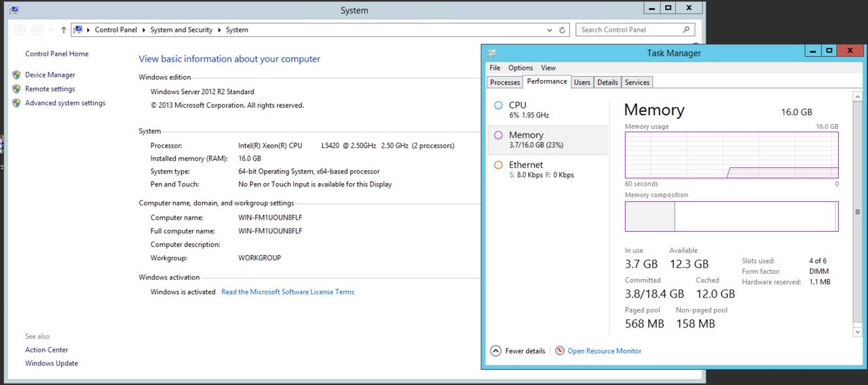
Task: Click the System and Security breadcrumb
Action: pos(181,30)
